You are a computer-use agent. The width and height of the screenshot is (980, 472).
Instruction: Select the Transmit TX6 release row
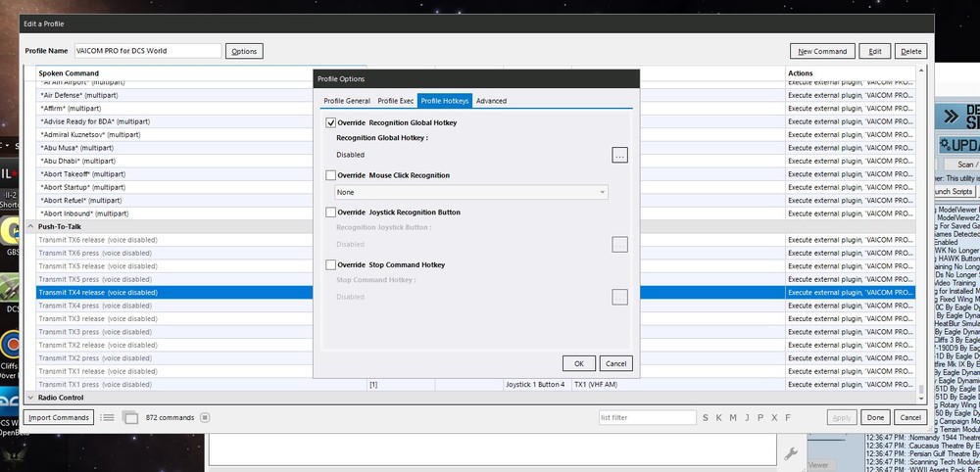pos(475,240)
